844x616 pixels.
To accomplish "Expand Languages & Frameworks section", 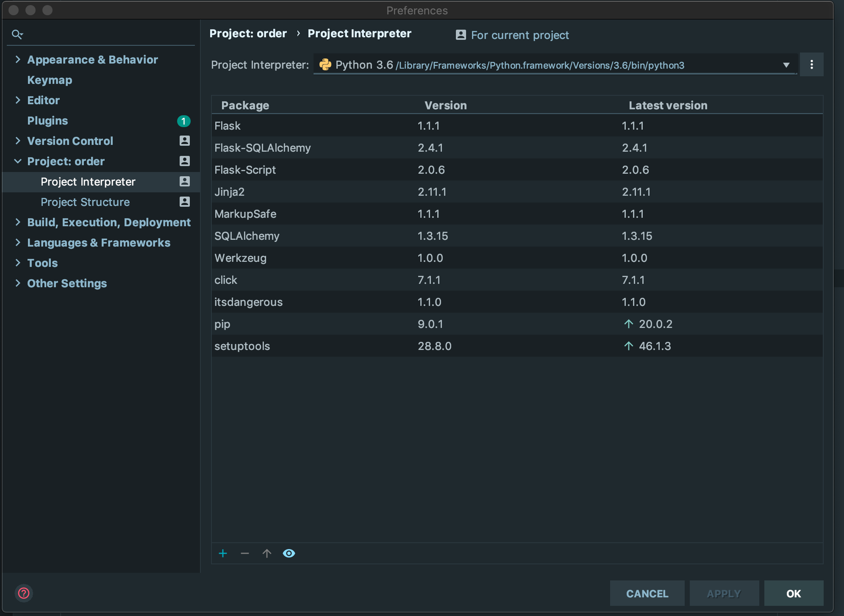I will [x=18, y=242].
